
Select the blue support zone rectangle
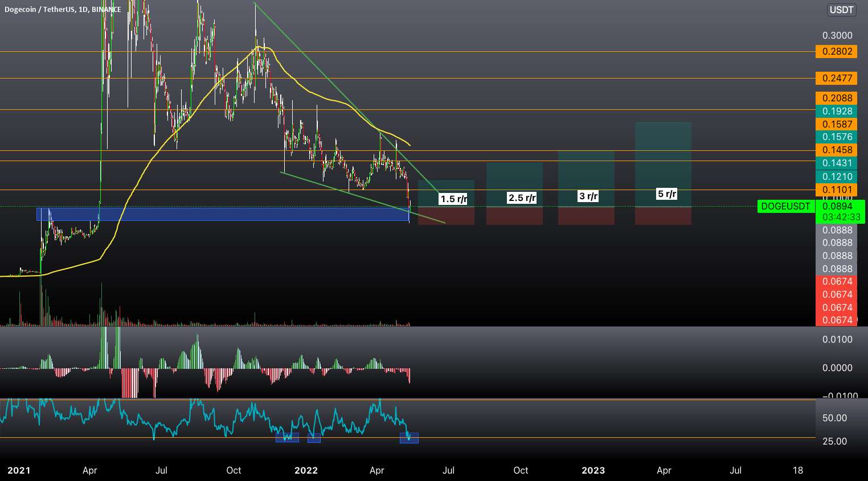coord(223,214)
